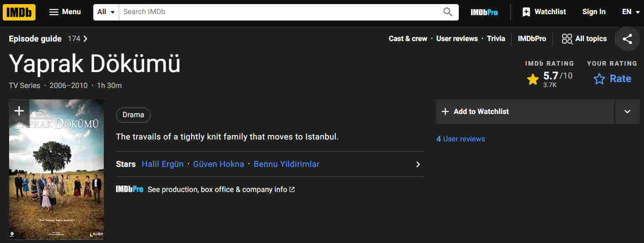Click the yellow star IMDb rating 5.7/10
This screenshot has height=243, width=644.
(549, 79)
